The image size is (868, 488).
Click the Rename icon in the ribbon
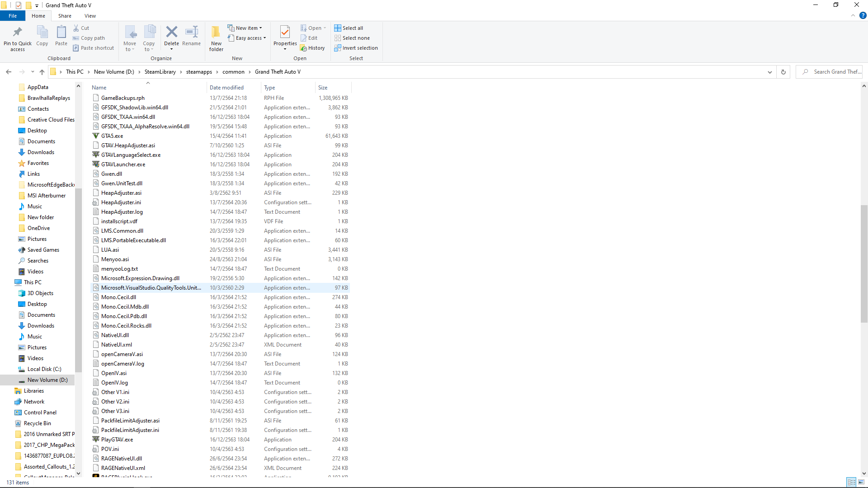[191, 33]
